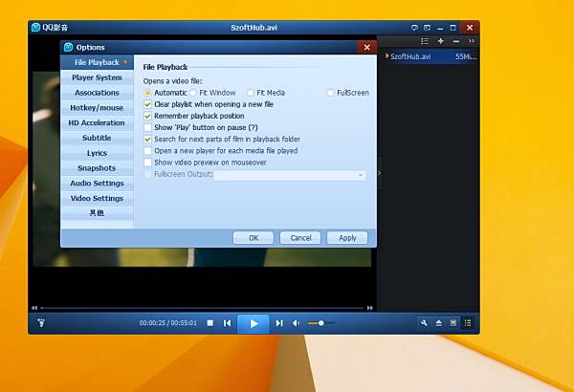The height and width of the screenshot is (392, 574).
Task: Open the chat bubble icon in title bar
Action: (x=414, y=28)
